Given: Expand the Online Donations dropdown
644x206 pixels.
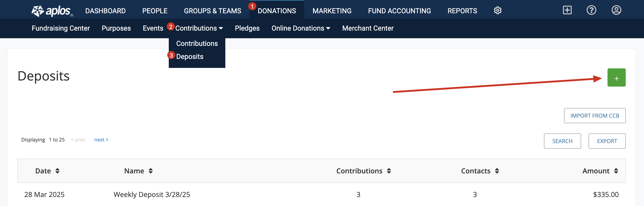Looking at the screenshot, I should tap(301, 28).
